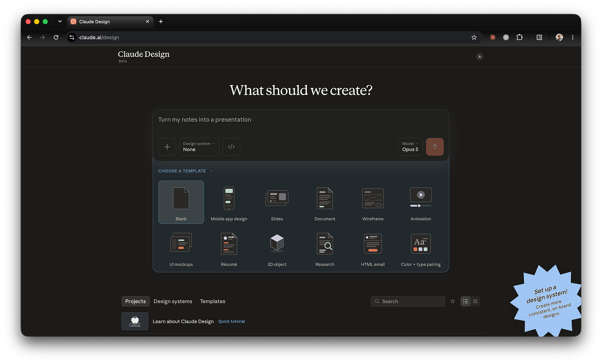The image size is (602, 364).
Task: Open Learn about Claude Design project
Action: (183, 321)
